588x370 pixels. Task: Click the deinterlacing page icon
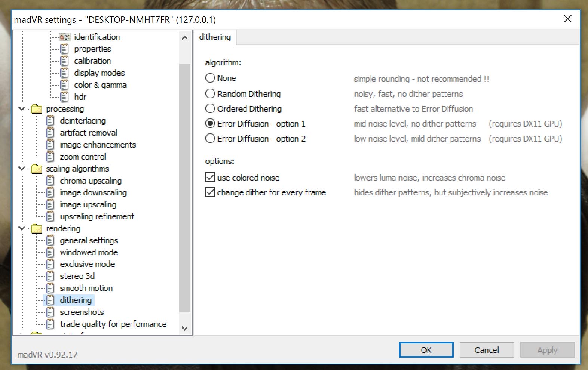tap(50, 121)
